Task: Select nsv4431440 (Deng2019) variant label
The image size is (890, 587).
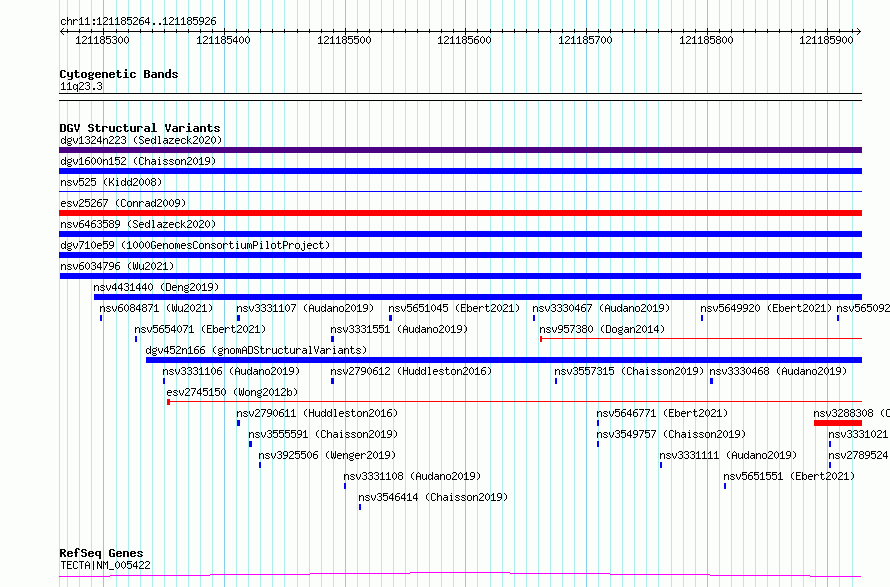Action: (x=156, y=287)
